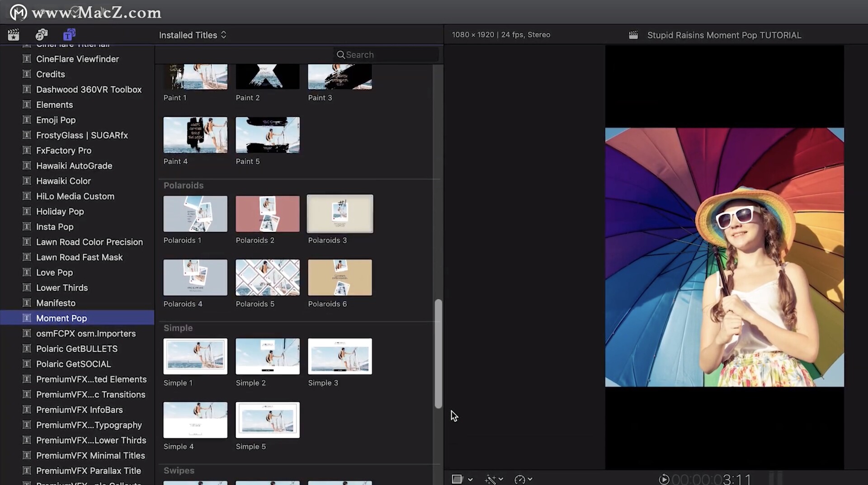
Task: Select the Simple 5 title thumbnail
Action: click(268, 420)
